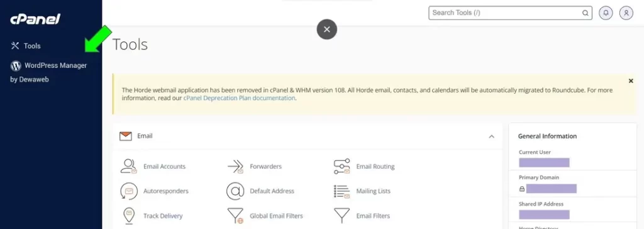The image size is (644, 229).
Task: Click the Forwarders arrows icon
Action: tap(235, 167)
